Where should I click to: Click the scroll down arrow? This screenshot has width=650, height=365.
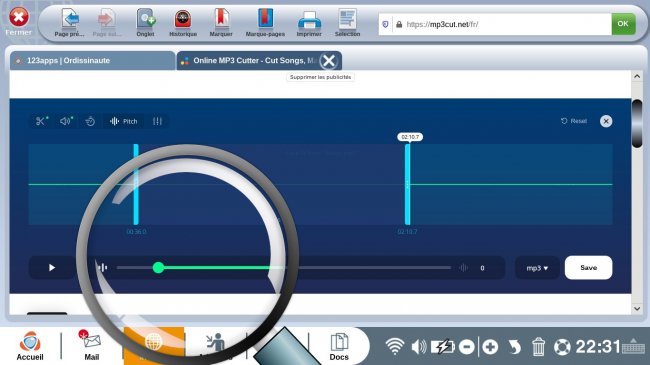point(637,309)
